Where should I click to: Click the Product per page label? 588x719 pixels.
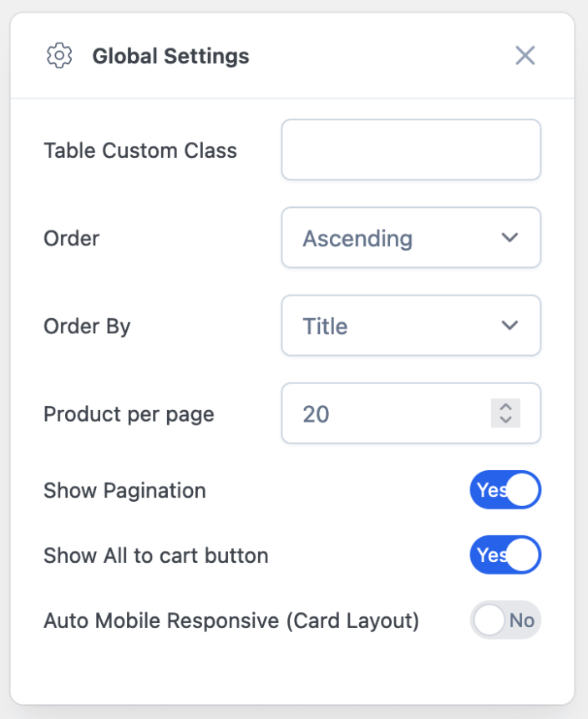(x=129, y=413)
